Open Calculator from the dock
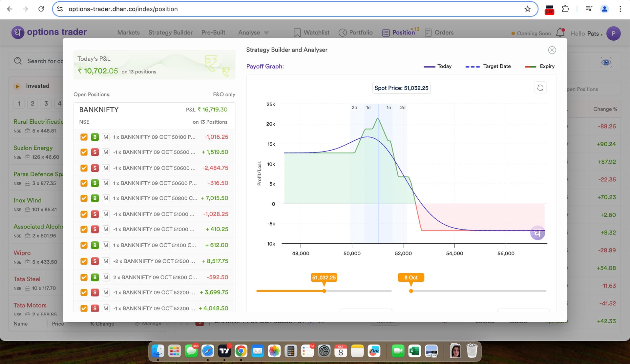Image resolution: width=630 pixels, height=364 pixels. pyautogui.click(x=291, y=351)
